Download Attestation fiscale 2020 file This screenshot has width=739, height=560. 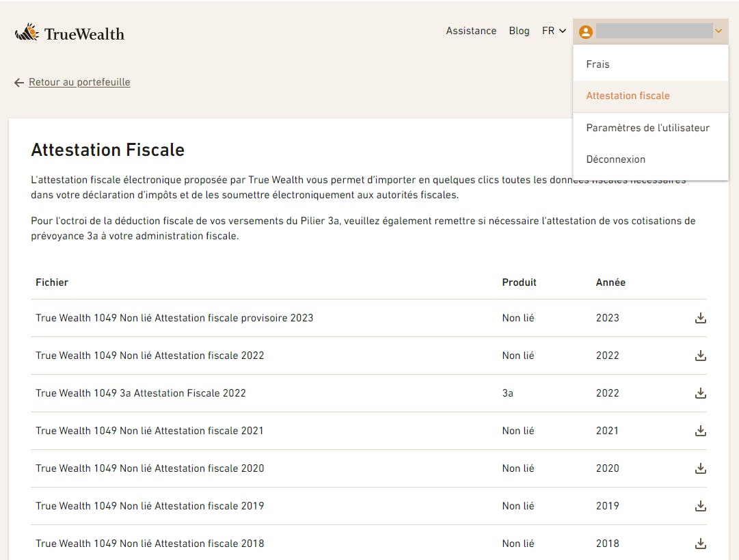(x=700, y=468)
